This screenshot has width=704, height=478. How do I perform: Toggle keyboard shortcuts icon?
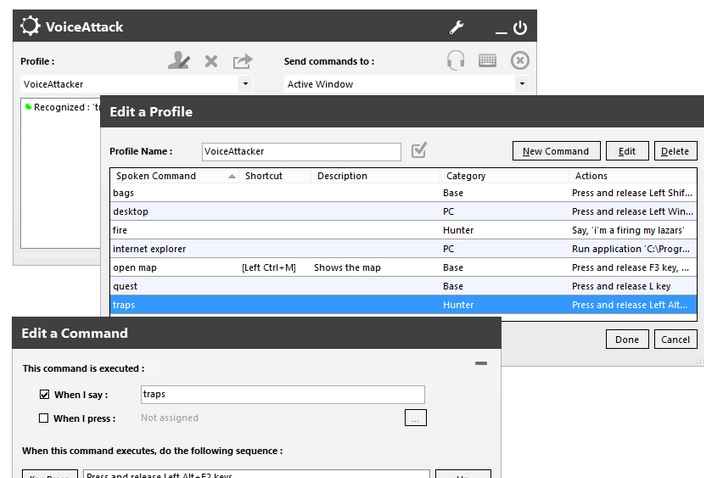(x=487, y=61)
